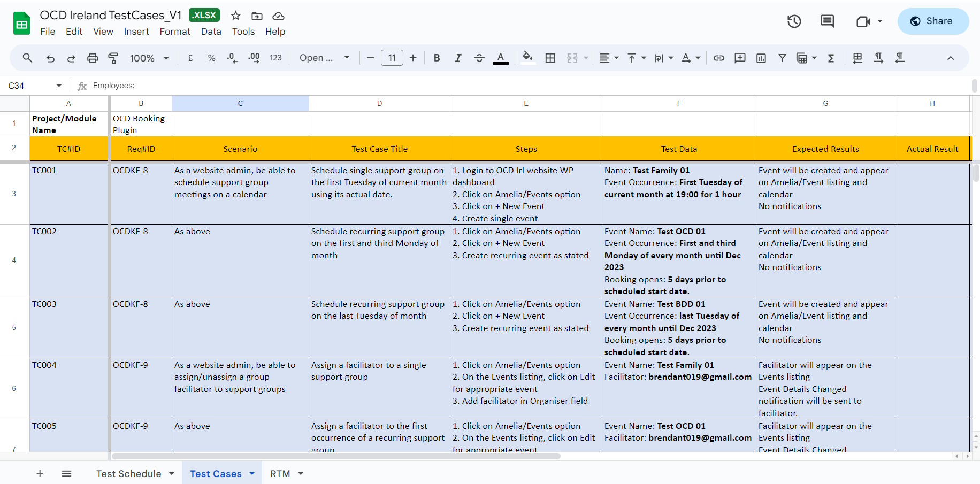Open the fill color picker

[527, 58]
